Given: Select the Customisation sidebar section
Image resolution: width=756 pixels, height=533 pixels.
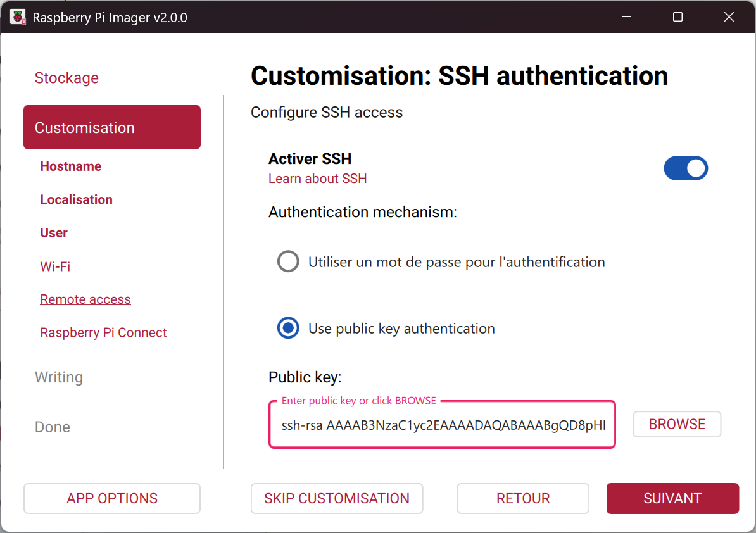Looking at the screenshot, I should [x=112, y=127].
